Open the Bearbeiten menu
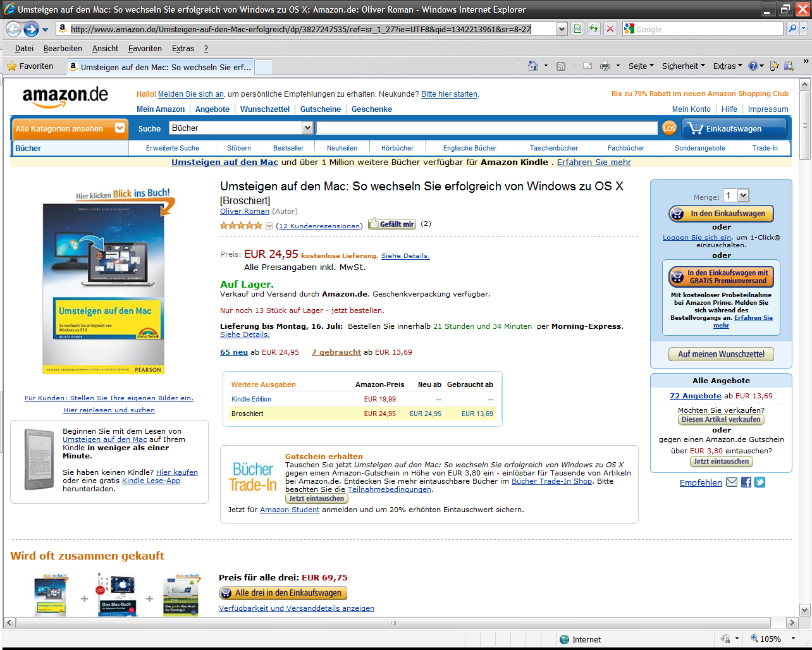 pyautogui.click(x=63, y=49)
